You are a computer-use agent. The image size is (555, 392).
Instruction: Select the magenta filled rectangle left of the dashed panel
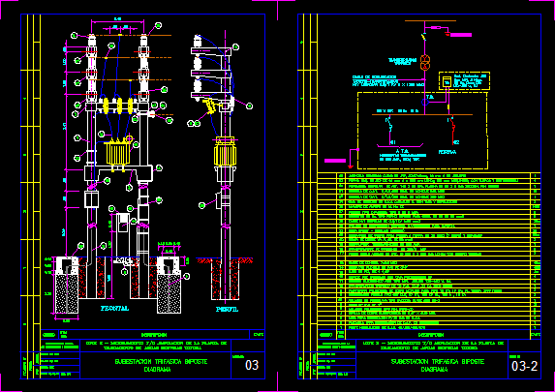[335, 161]
